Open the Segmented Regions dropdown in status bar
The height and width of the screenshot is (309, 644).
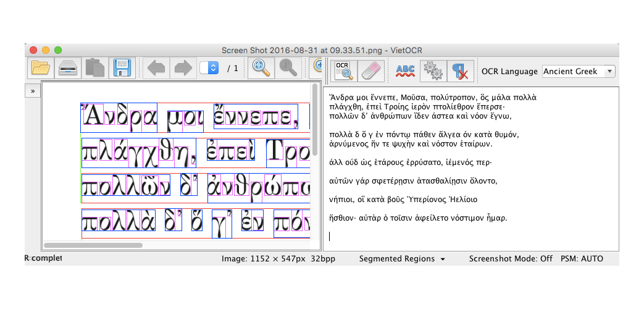click(x=402, y=259)
